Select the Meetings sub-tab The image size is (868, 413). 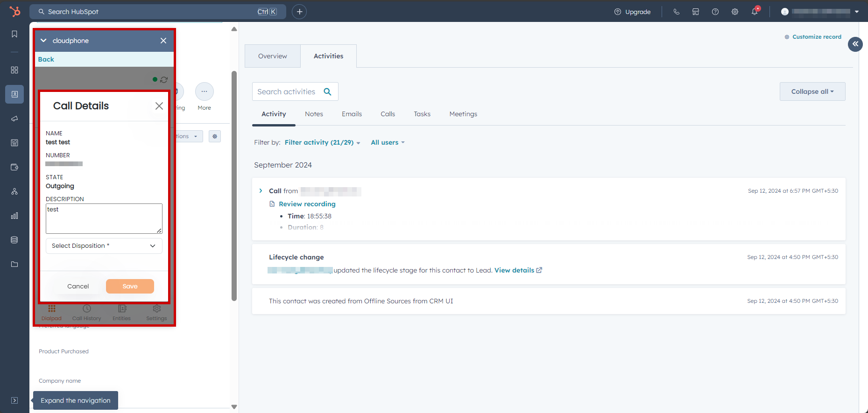tap(463, 114)
